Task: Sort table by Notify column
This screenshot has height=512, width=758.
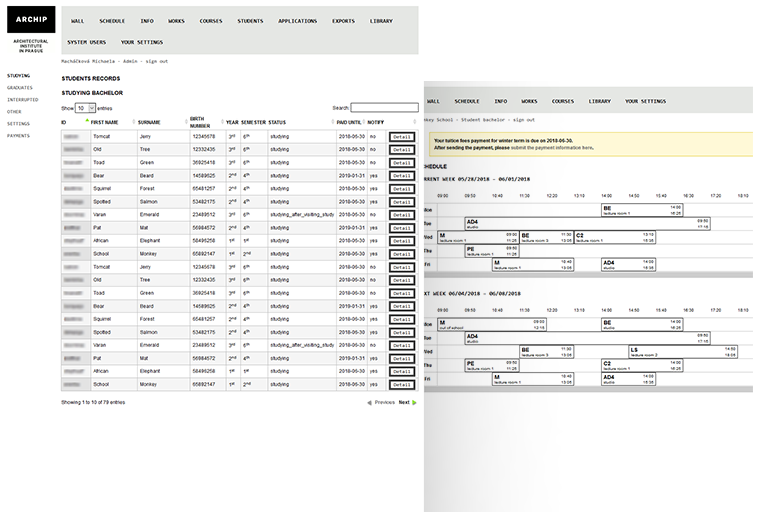Action: 376,122
